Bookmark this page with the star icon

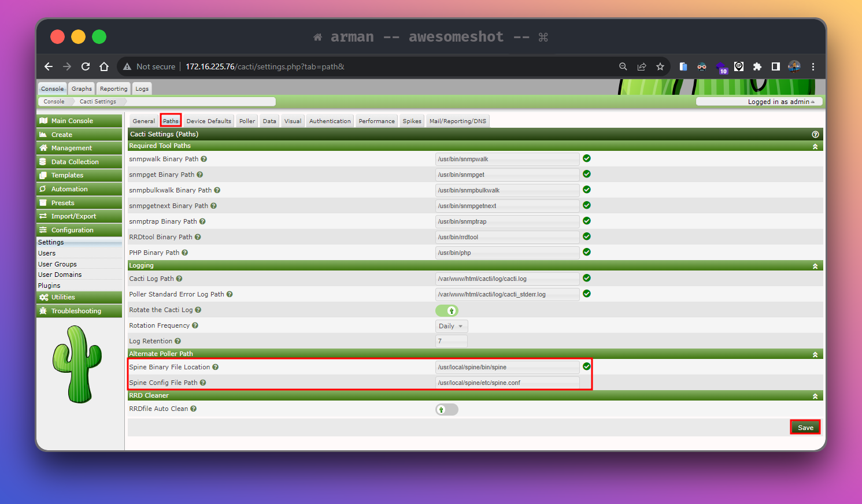pyautogui.click(x=660, y=66)
